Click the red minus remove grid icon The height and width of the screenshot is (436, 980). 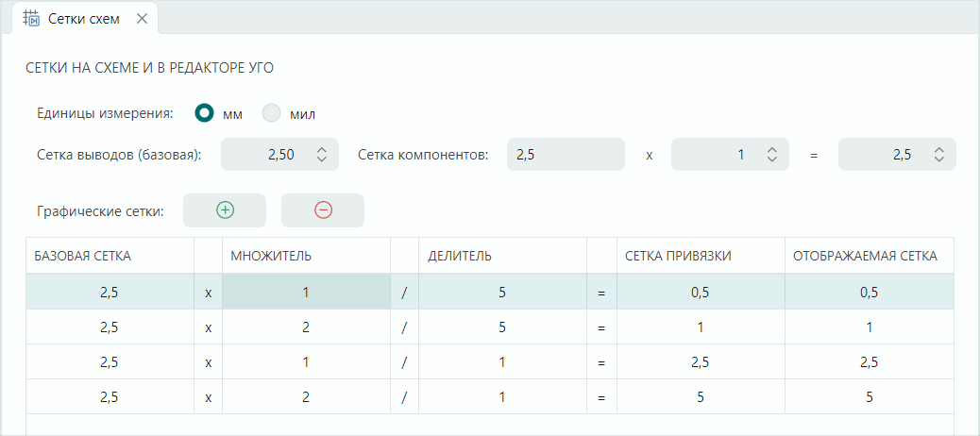click(x=323, y=210)
